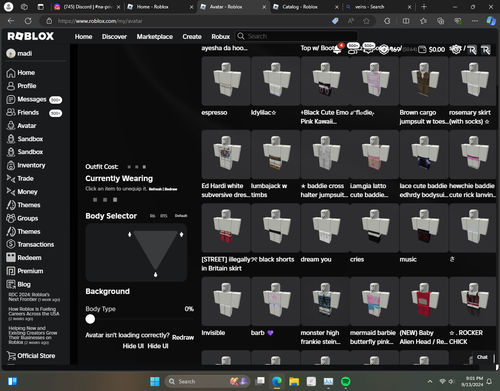The height and width of the screenshot is (391, 500).
Task: Click the Roblox logo
Action: point(31,36)
